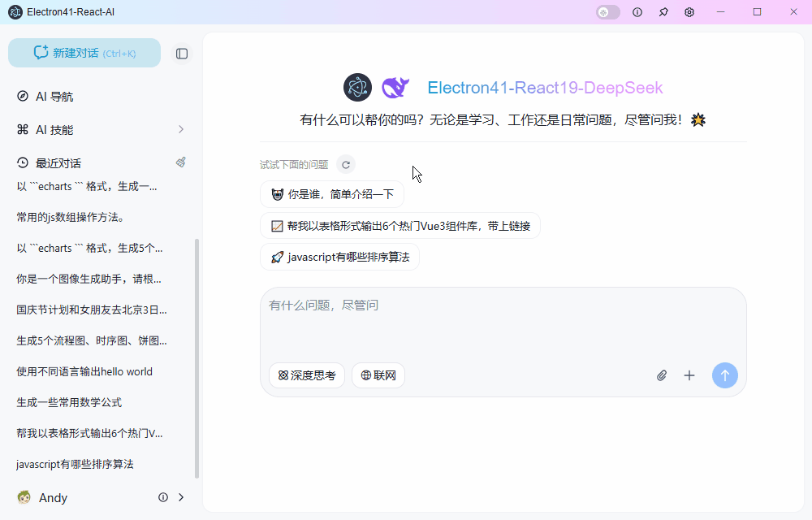Click the 最近对话 history clock icon
The height and width of the screenshot is (520, 812).
[22, 162]
